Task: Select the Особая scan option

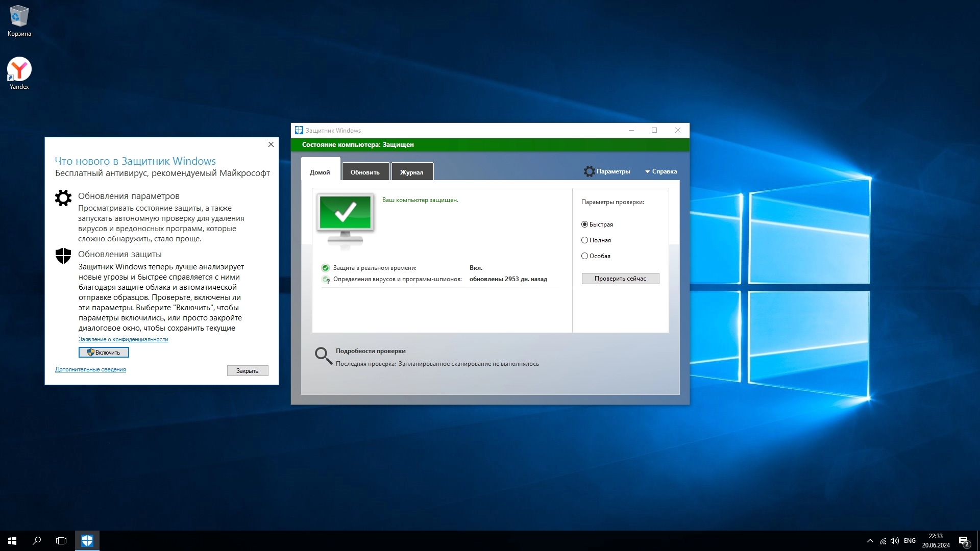Action: point(585,256)
